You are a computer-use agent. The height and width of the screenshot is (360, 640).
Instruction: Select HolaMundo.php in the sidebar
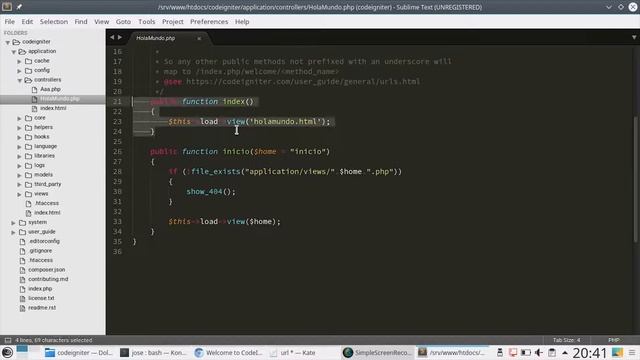pyautogui.click(x=60, y=98)
